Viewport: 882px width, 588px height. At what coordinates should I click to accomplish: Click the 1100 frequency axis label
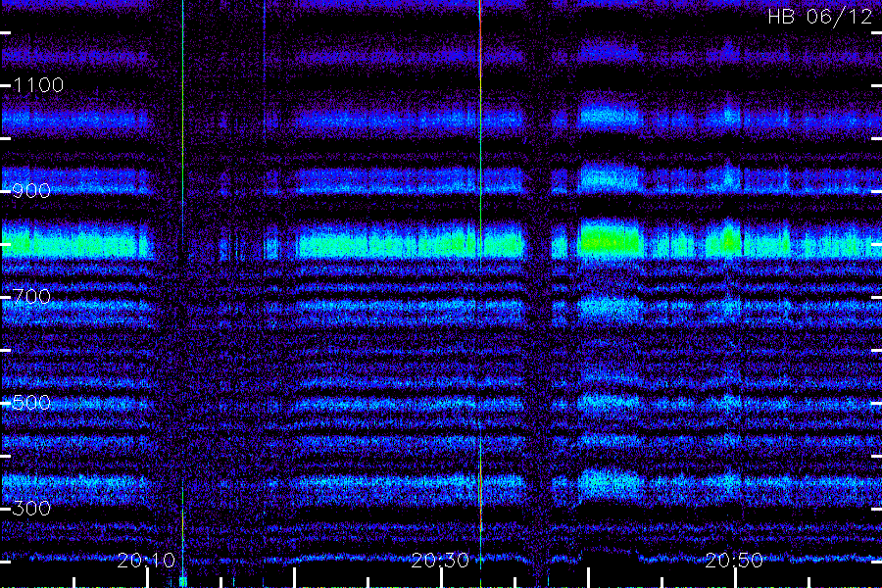[x=38, y=85]
